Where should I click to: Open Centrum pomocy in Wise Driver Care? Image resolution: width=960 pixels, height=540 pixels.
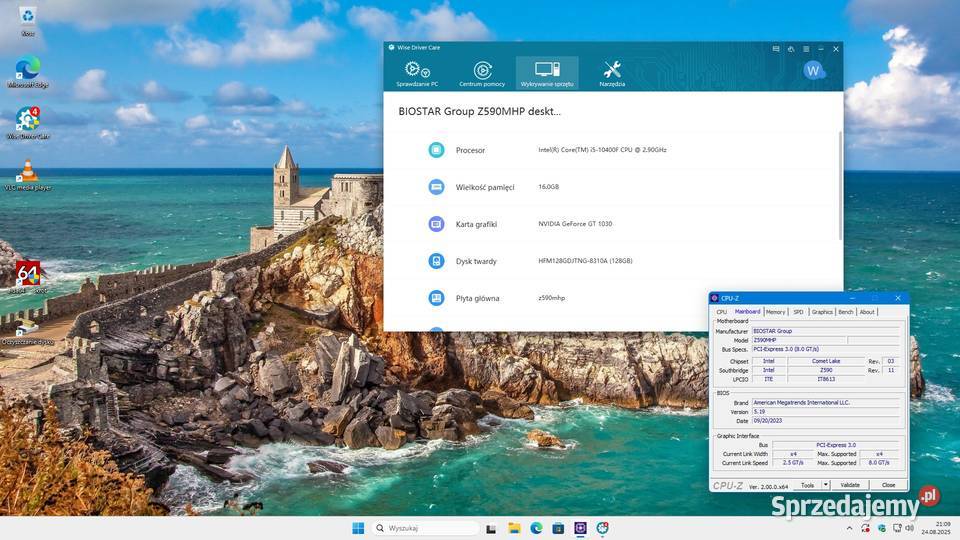point(482,73)
